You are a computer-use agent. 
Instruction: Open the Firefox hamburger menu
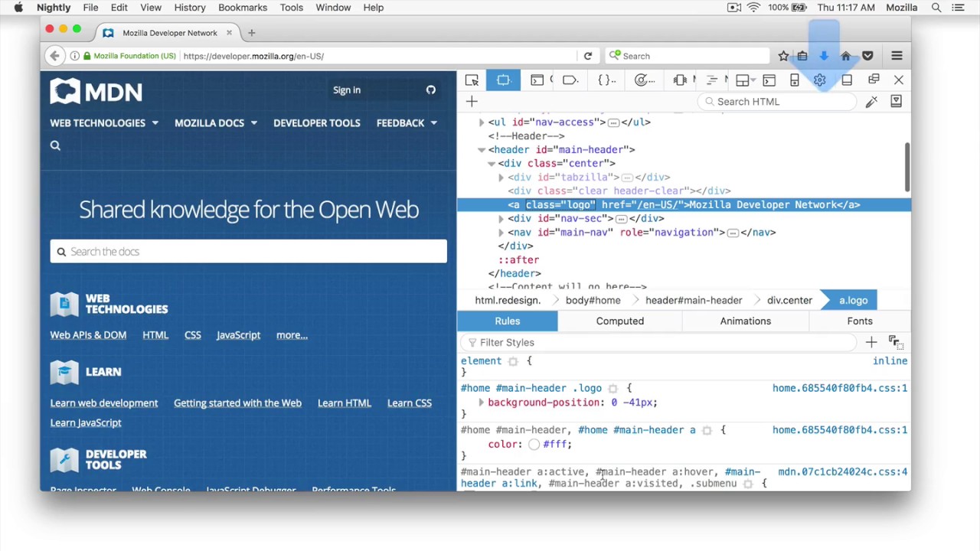[897, 56]
